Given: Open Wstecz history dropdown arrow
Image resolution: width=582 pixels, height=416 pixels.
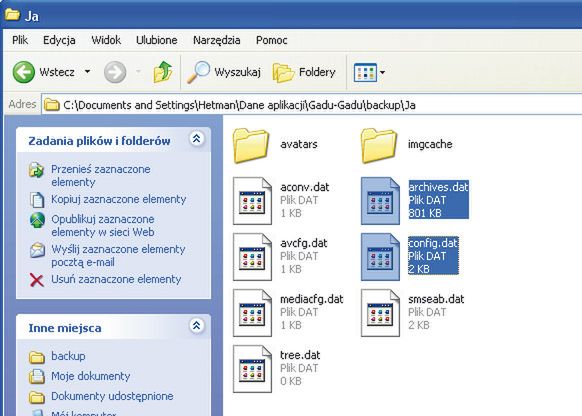Looking at the screenshot, I should 87,72.
